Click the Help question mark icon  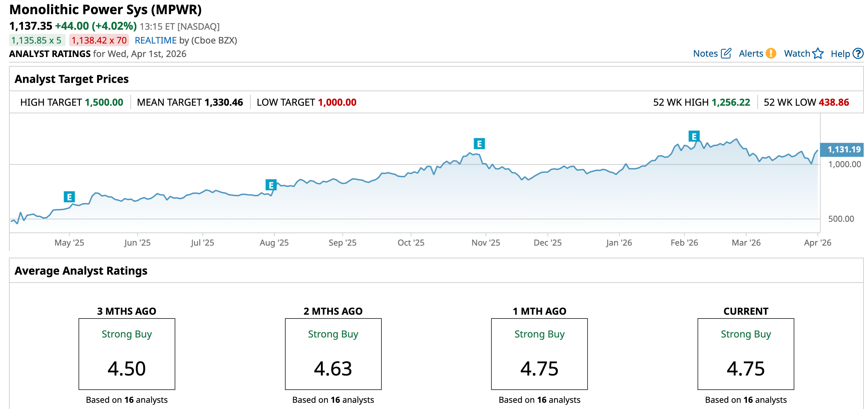pos(858,54)
